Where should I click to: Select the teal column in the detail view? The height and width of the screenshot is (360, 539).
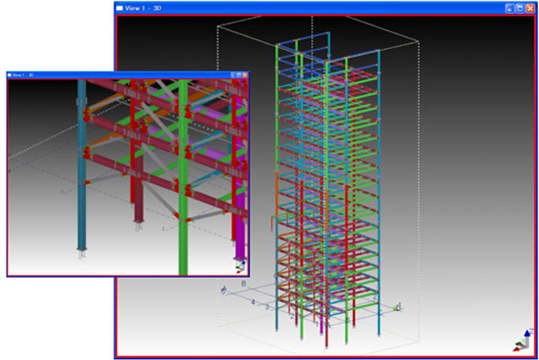(x=81, y=165)
